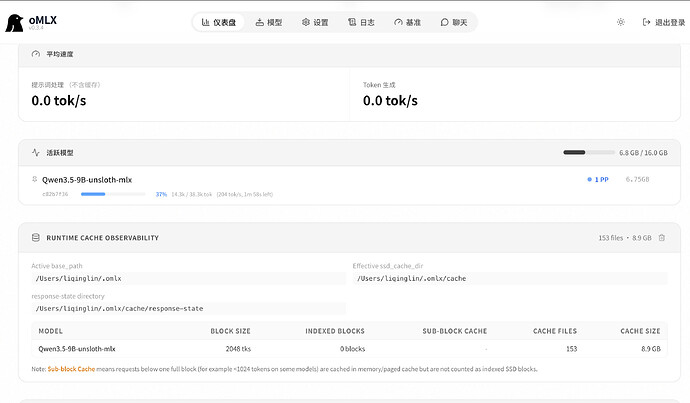Switch to the 模型 models tab
690x403 pixels.
coord(269,22)
